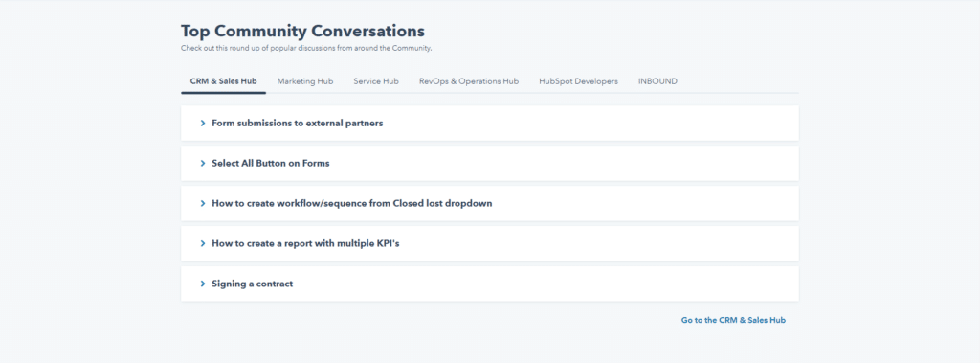This screenshot has height=363, width=980.
Task: Switch to RevOps & Operations Hub tab
Action: tap(469, 81)
